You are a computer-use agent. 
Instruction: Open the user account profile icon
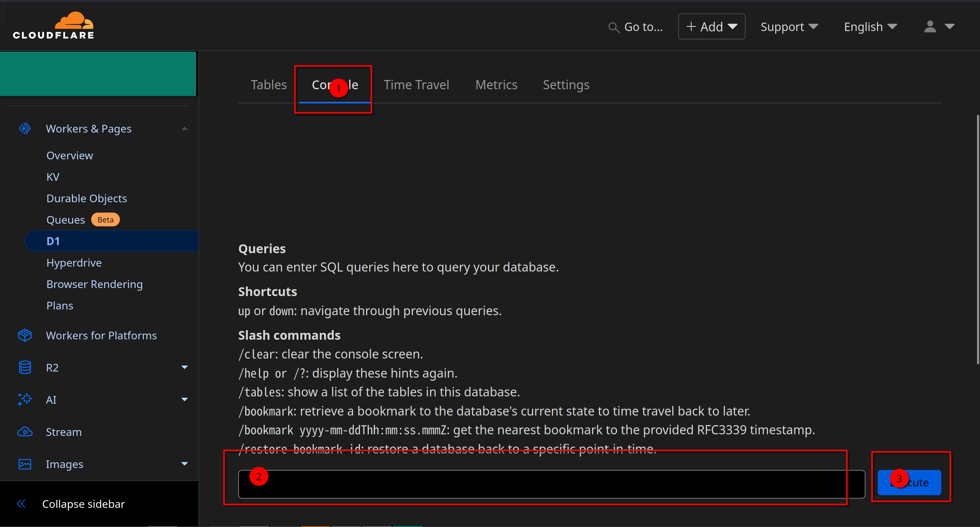[x=930, y=26]
